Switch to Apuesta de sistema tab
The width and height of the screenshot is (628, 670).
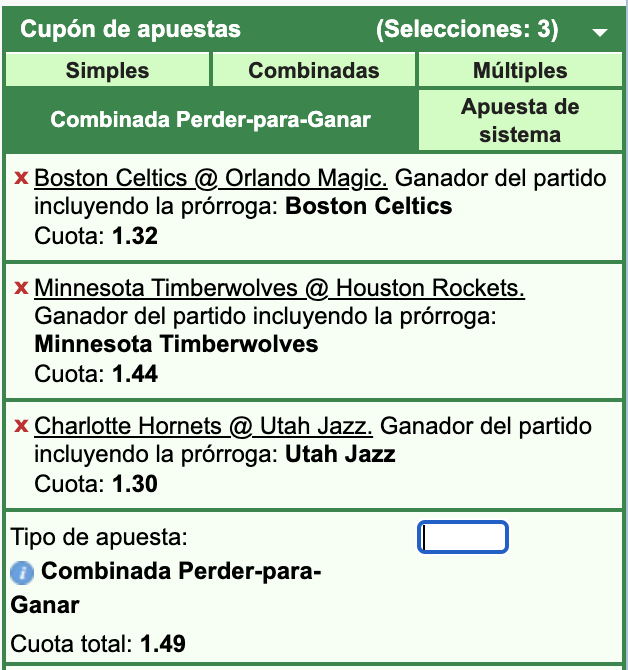click(x=520, y=120)
